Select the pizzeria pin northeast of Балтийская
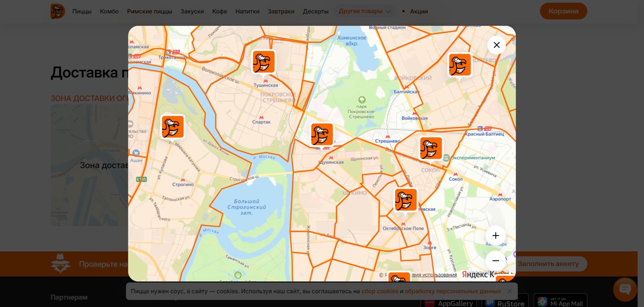The image size is (644, 307). tap(460, 65)
